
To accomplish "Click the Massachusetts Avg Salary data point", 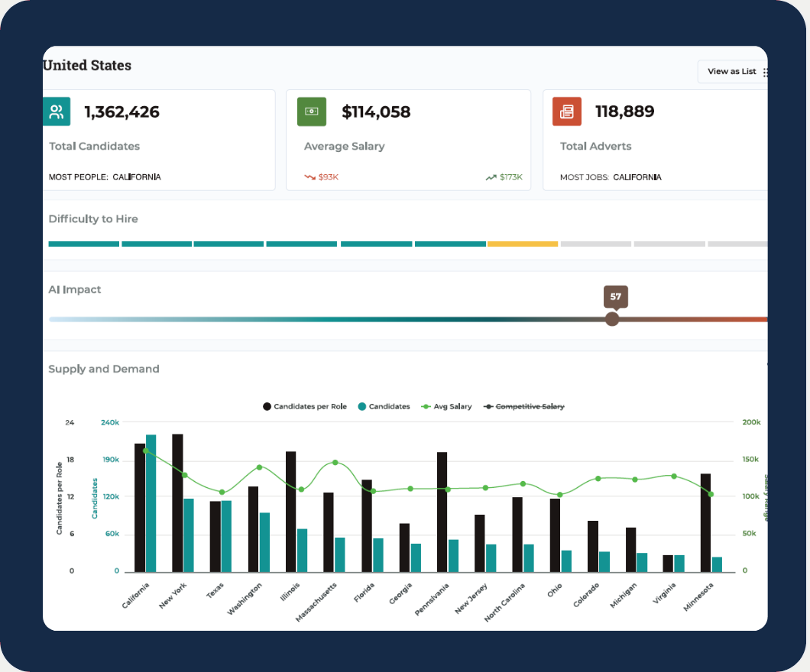I will [x=335, y=463].
